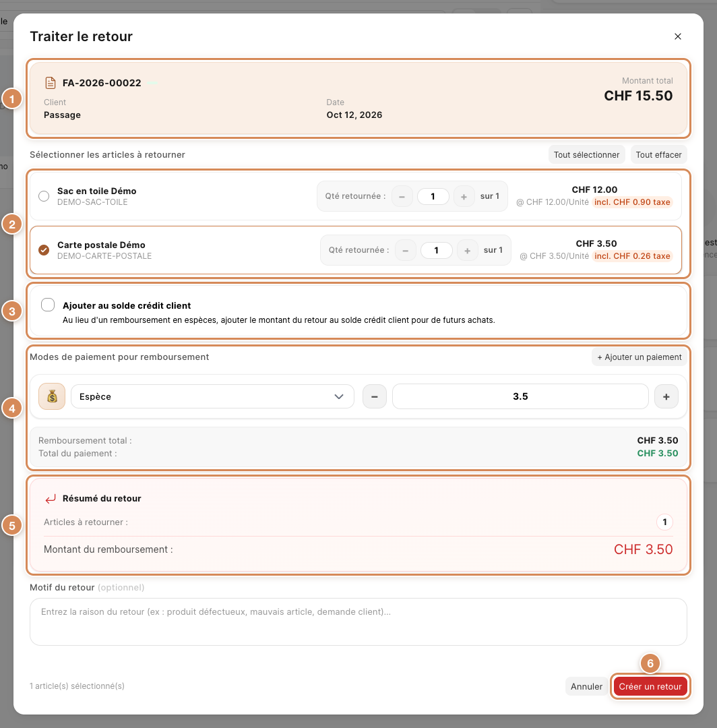Confirm with Créer un retour
This screenshot has width=717, height=728.
(650, 686)
